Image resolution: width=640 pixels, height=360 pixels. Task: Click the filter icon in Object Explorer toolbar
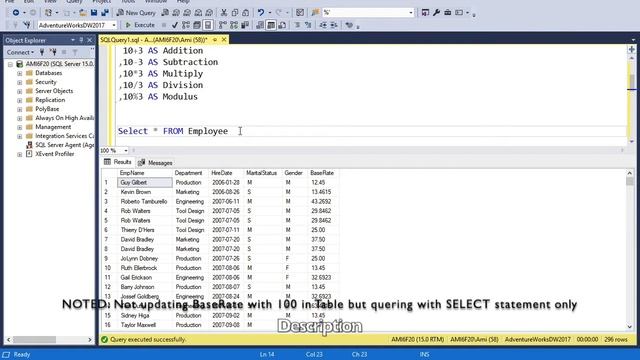point(75,52)
